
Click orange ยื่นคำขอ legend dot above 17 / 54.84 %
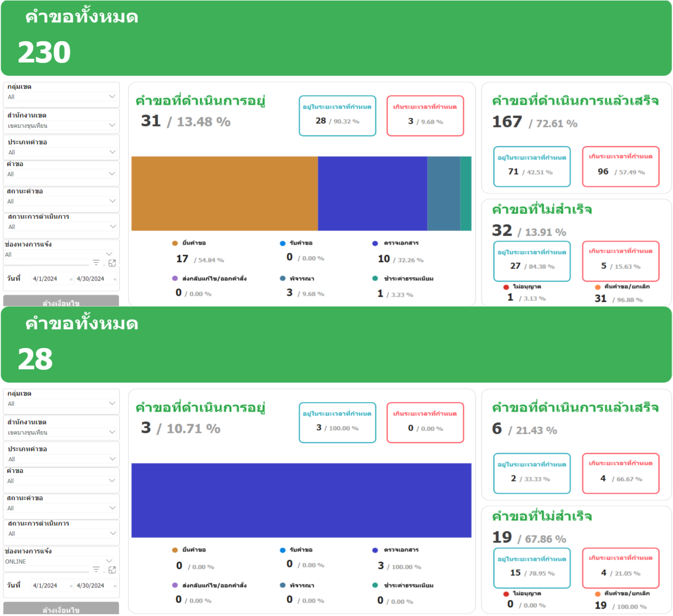tap(175, 243)
